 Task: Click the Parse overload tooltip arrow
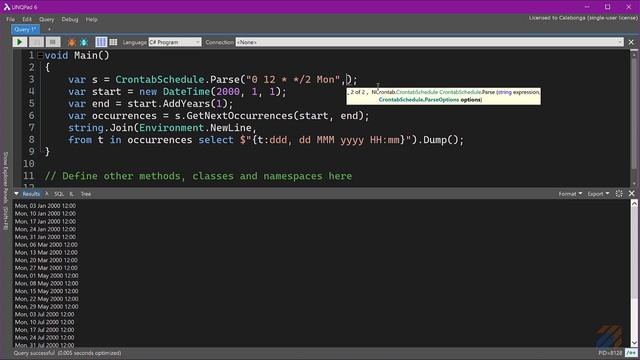(349, 93)
